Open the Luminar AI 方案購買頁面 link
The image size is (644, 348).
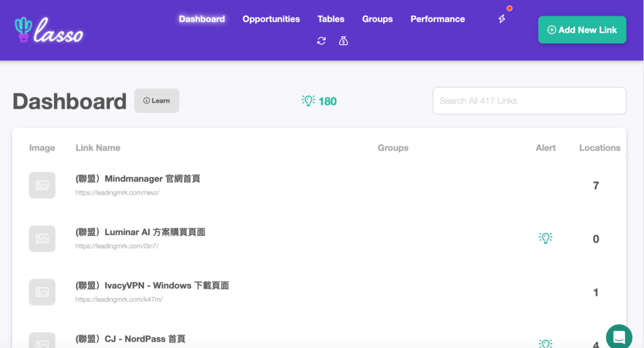pos(140,232)
